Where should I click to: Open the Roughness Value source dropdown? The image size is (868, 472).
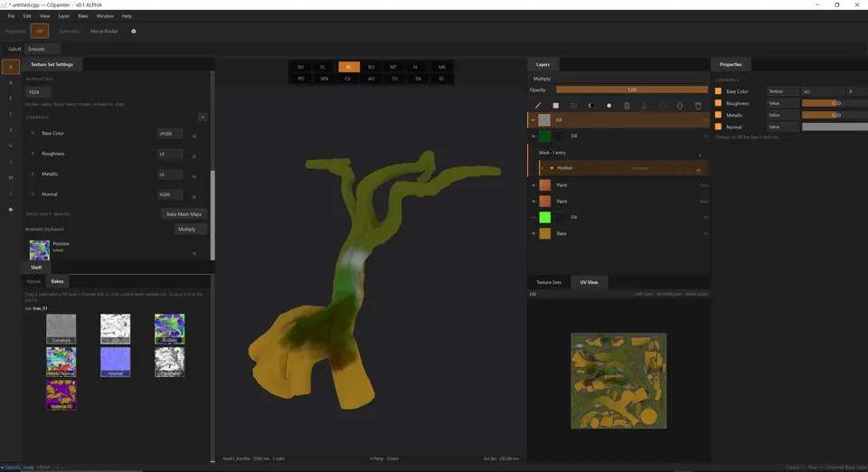[x=783, y=103]
